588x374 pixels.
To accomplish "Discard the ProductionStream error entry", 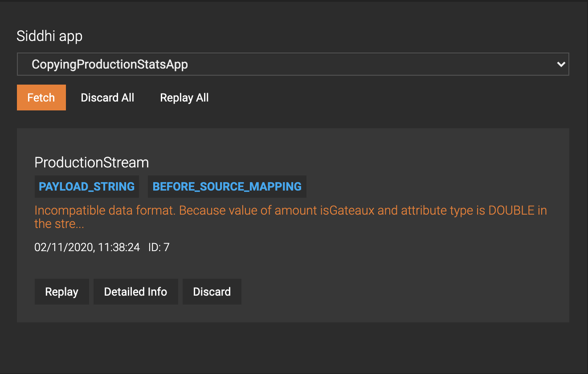I will tap(212, 292).
